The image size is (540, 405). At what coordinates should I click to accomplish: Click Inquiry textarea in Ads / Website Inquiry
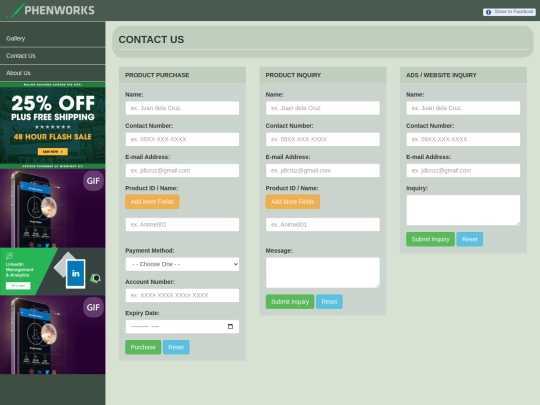click(x=463, y=210)
